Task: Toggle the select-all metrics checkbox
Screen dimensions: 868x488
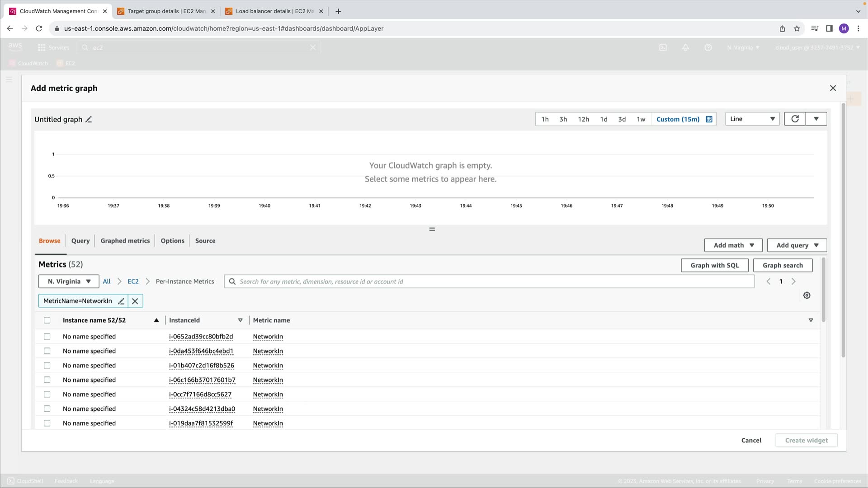Action: coord(47,320)
